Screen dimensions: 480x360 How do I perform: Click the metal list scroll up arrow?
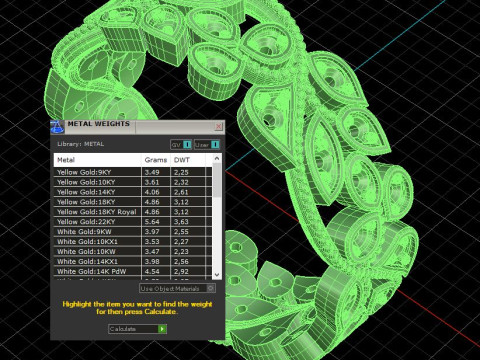217,159
